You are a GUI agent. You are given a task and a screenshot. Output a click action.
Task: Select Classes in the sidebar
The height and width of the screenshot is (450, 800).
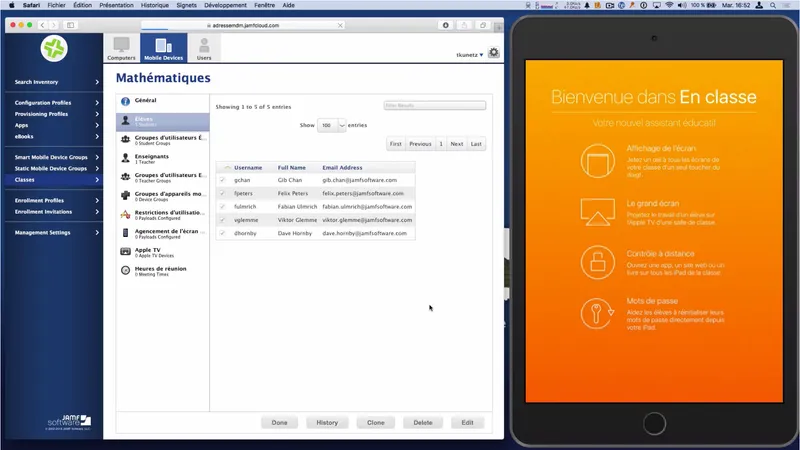pyautogui.click(x=55, y=180)
